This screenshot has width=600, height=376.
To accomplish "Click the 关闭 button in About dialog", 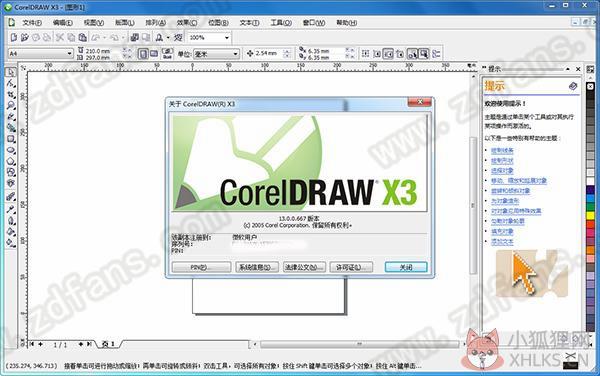I will tap(406, 267).
